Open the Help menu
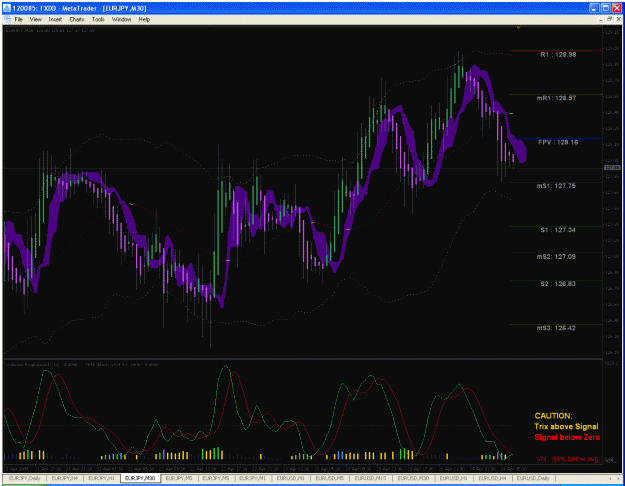 [144, 19]
